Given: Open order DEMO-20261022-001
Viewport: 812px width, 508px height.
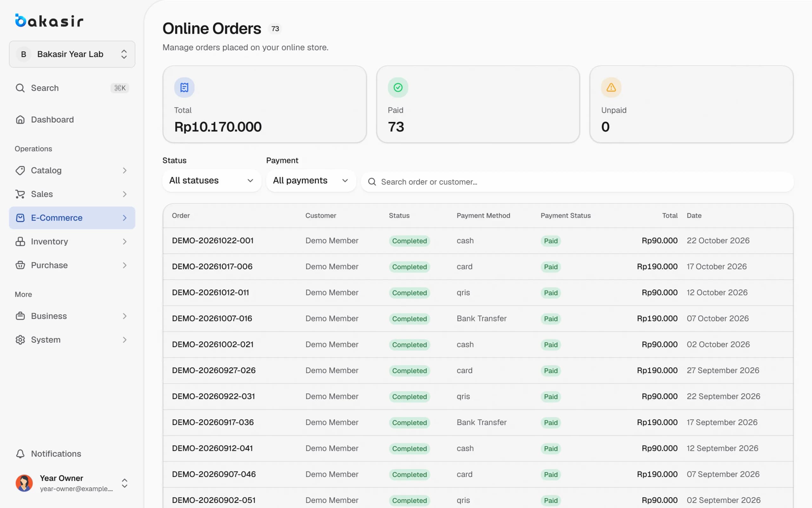Looking at the screenshot, I should tap(213, 241).
